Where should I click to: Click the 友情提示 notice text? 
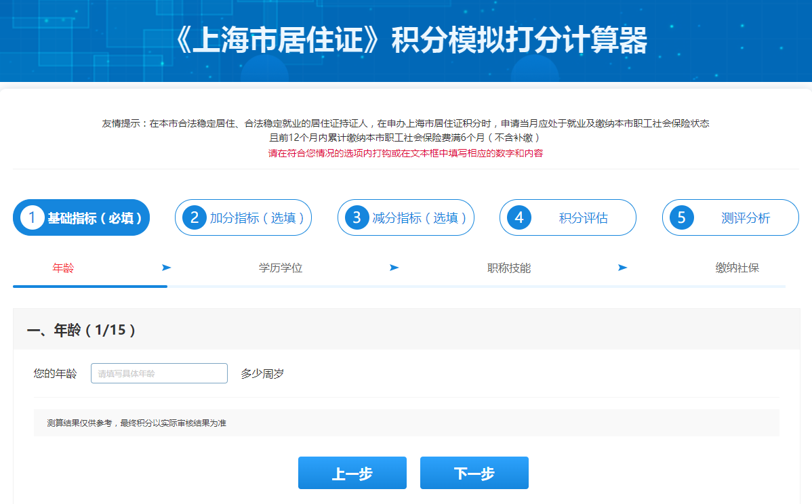[x=405, y=130]
